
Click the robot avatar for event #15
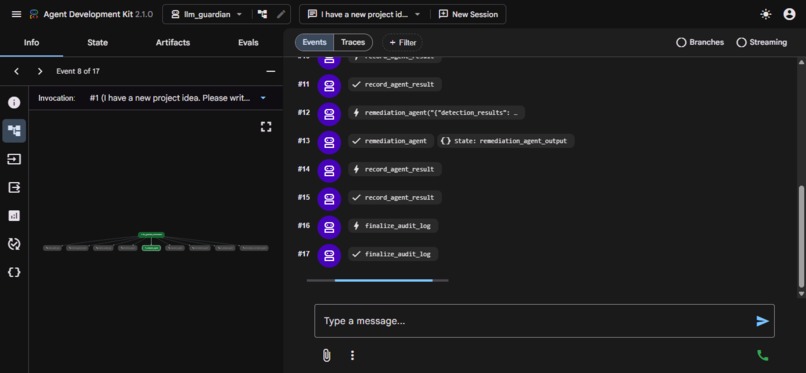click(x=329, y=198)
